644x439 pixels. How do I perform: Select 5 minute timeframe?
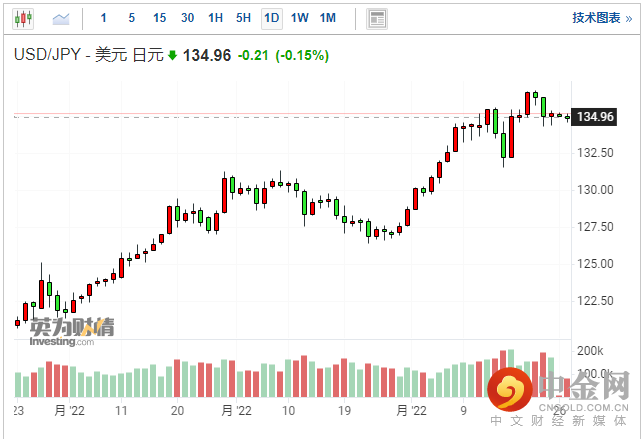[x=132, y=18]
